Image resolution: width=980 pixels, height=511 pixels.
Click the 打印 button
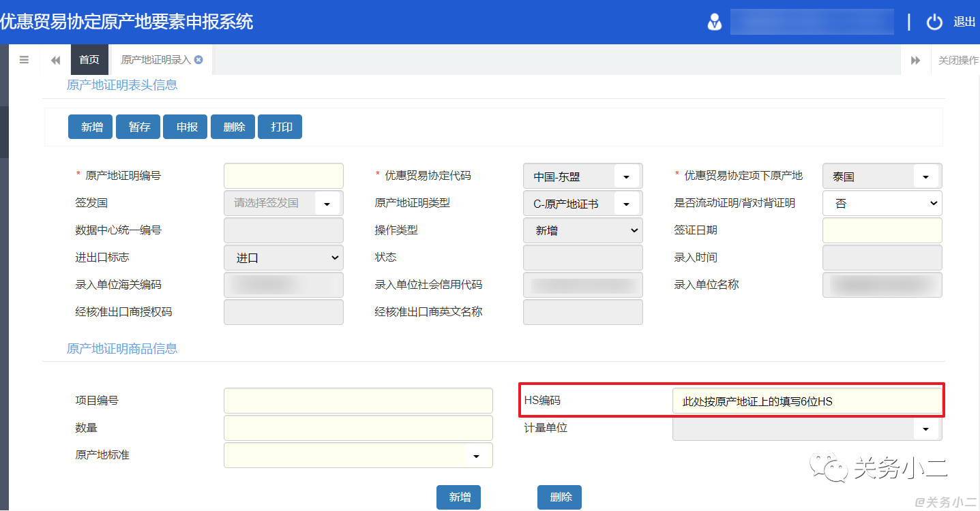point(281,127)
